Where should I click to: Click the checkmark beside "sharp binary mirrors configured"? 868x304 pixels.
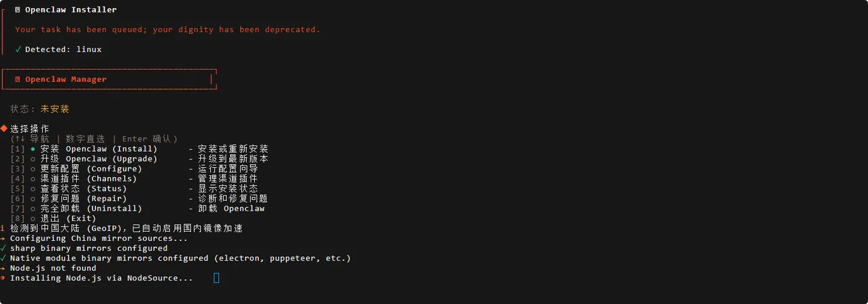click(x=3, y=248)
